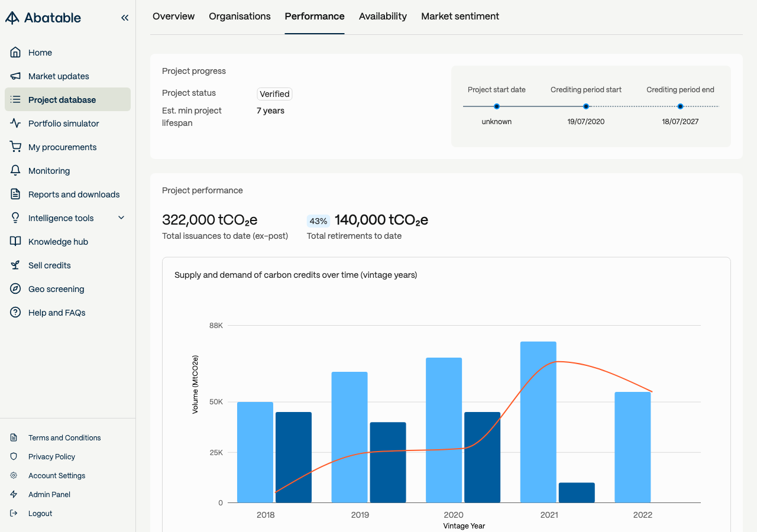Click the Sell credits sprout icon
This screenshot has width=757, height=532.
[15, 265]
